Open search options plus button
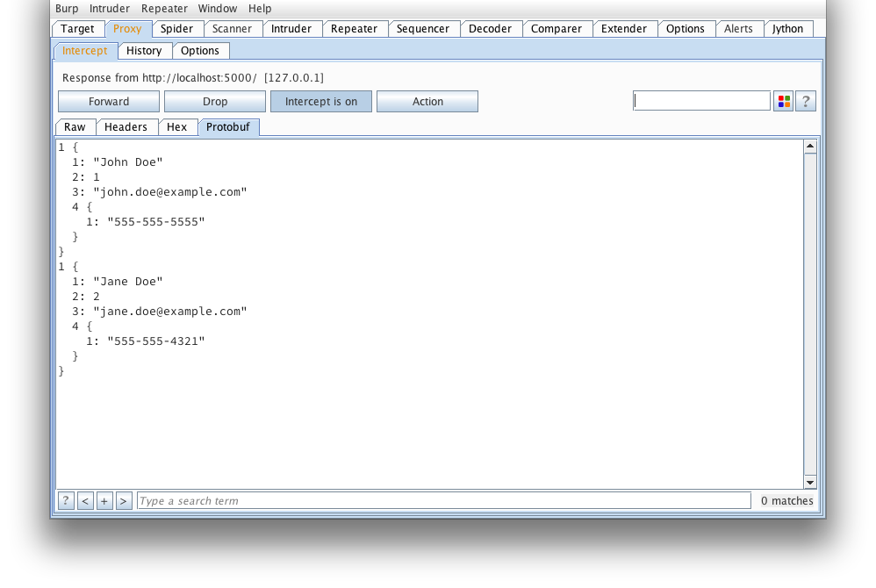Image resolution: width=876 pixels, height=588 pixels. click(104, 501)
